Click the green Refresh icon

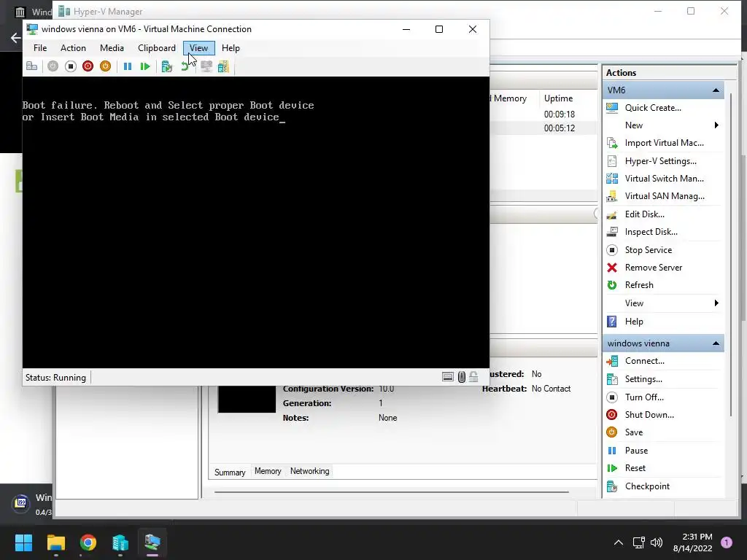click(x=612, y=285)
